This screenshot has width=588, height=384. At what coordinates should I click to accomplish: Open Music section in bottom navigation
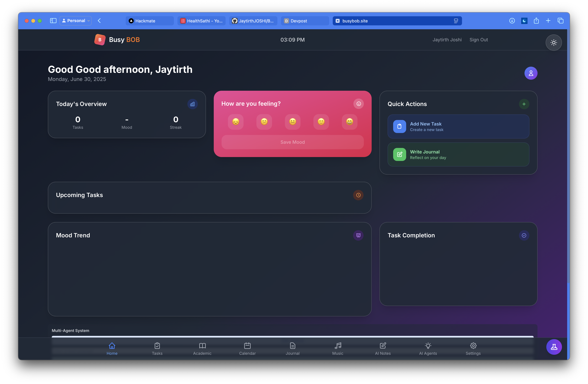337,348
